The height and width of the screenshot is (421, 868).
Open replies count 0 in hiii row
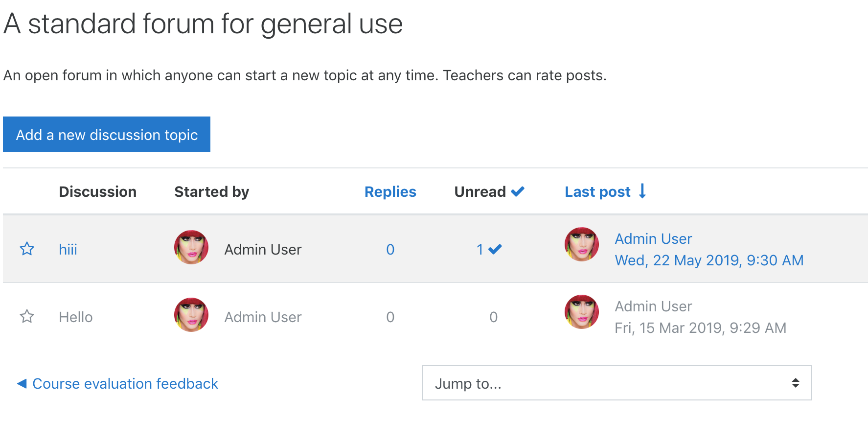point(390,250)
